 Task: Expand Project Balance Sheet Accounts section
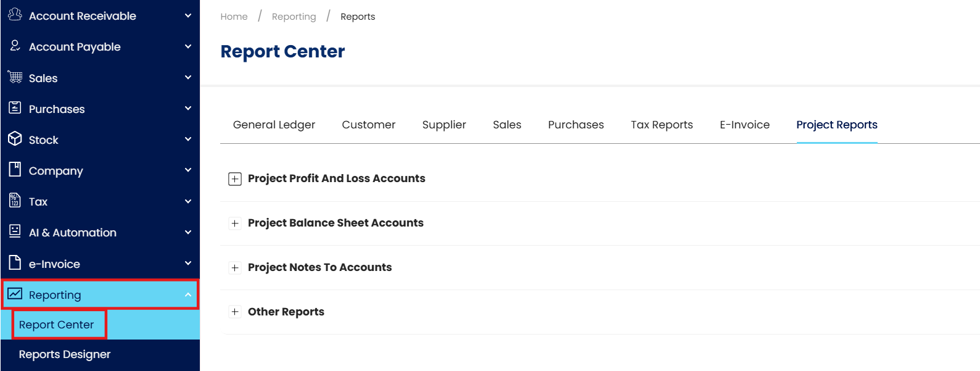pos(235,223)
